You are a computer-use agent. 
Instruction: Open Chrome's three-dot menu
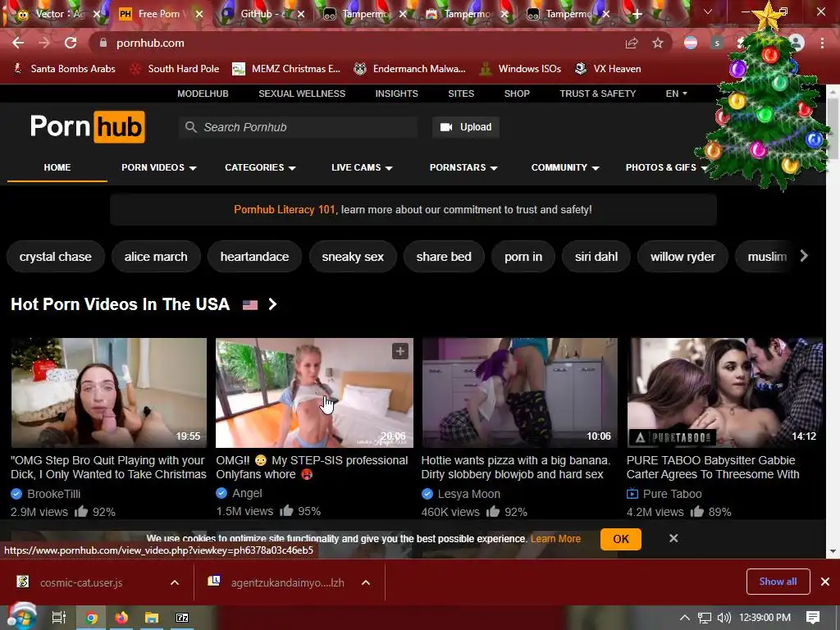coord(822,43)
